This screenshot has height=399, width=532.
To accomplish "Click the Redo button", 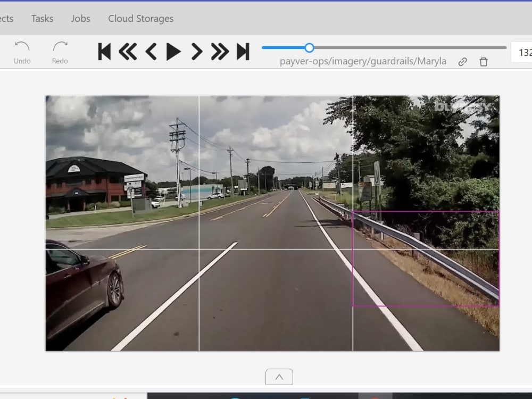I will point(60,52).
